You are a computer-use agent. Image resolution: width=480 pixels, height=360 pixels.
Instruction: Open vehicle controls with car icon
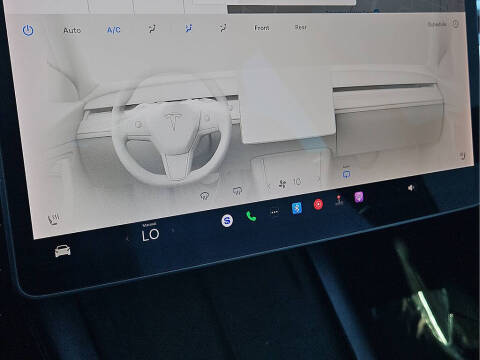[63, 250]
